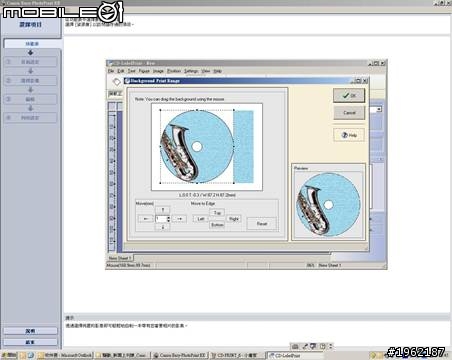The image size is (452, 360).
Task: Open Settings menu in CD-LabelPrint
Action: click(191, 71)
